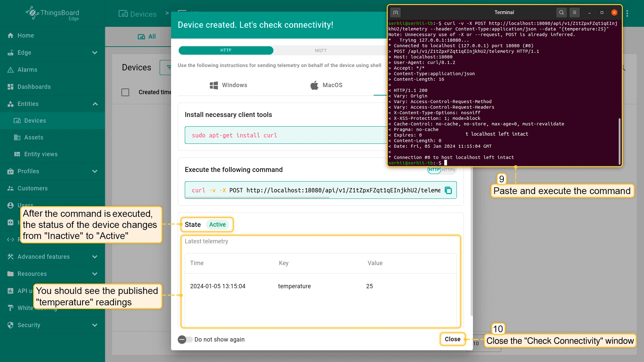Click the new terminal tab icon

point(396,12)
